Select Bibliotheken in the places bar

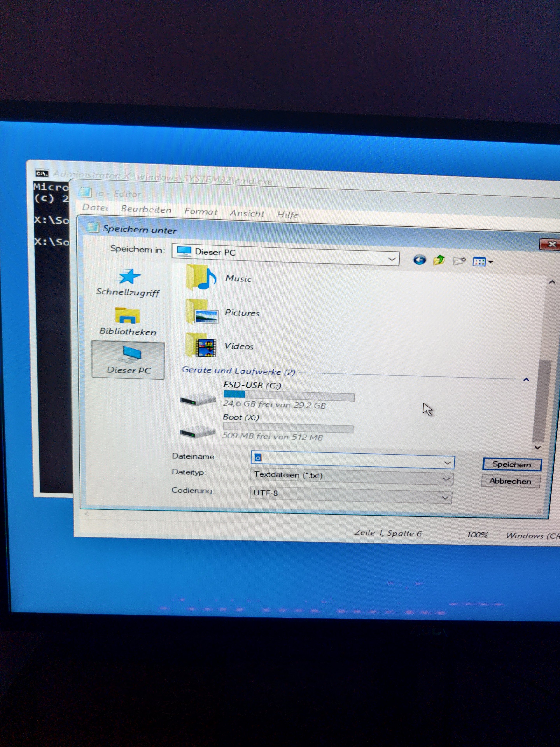(x=128, y=321)
